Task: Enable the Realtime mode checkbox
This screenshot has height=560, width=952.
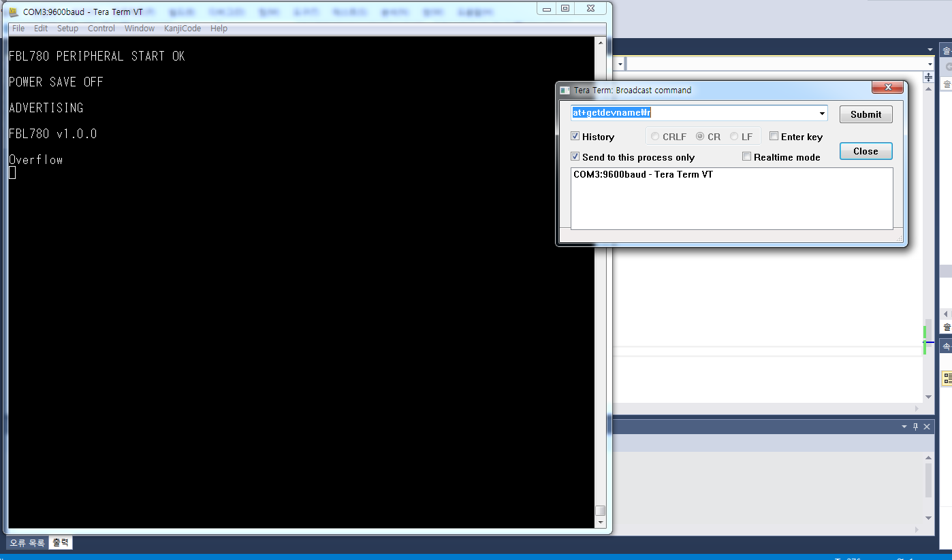Action: tap(747, 157)
